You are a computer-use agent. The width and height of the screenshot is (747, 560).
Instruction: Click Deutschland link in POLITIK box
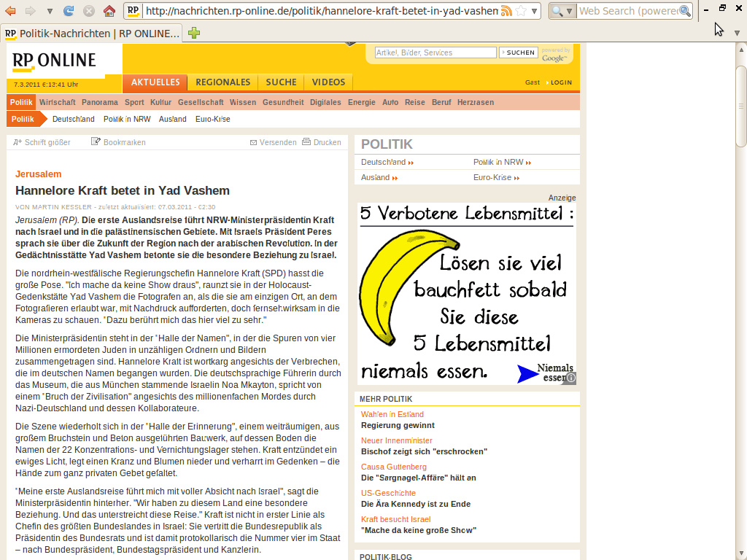387,163
